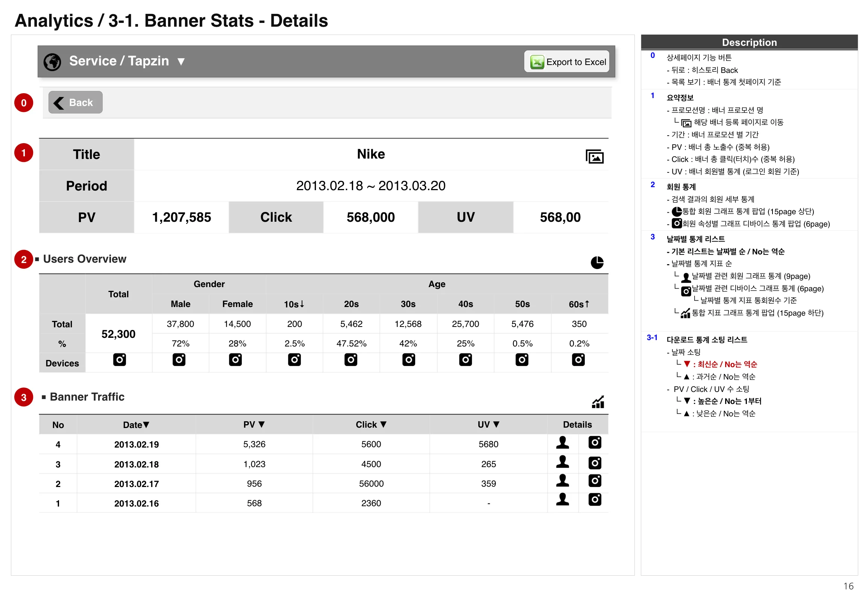868x599 pixels.
Task: Click user details icon for 2013.02.17
Action: click(x=562, y=480)
